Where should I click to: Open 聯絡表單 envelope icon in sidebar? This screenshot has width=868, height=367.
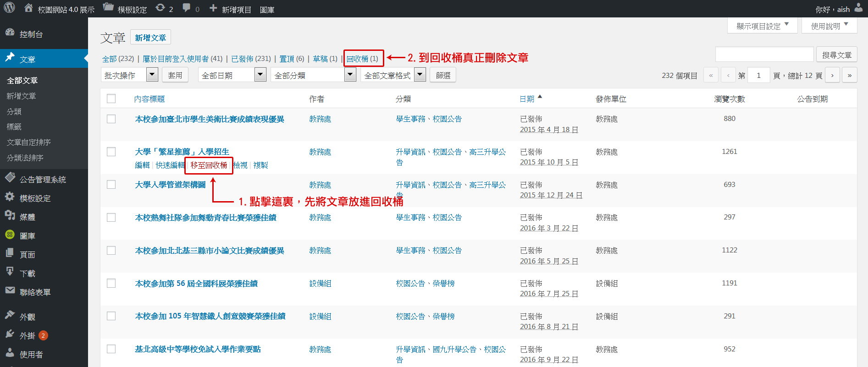[x=10, y=290]
